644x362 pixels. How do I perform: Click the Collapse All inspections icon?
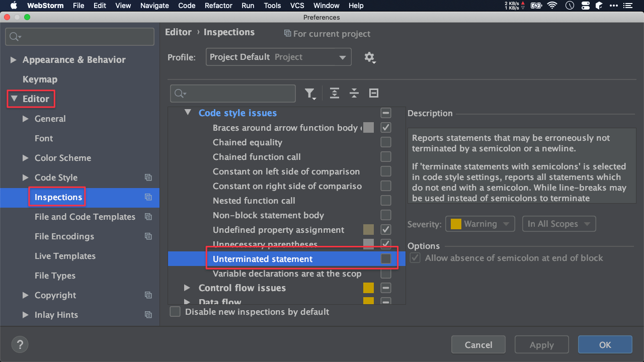(x=354, y=93)
